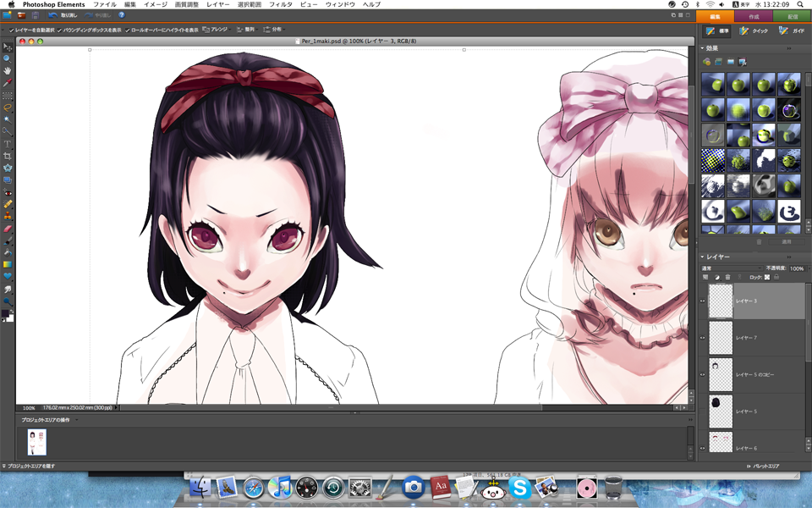The height and width of the screenshot is (508, 812).
Task: Switch to ガイド edit mode
Action: point(793,31)
